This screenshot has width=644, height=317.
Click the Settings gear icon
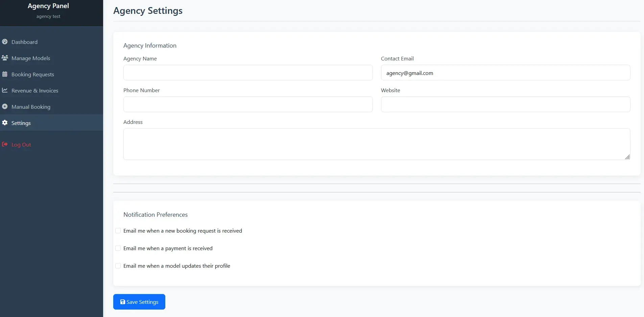click(5, 123)
